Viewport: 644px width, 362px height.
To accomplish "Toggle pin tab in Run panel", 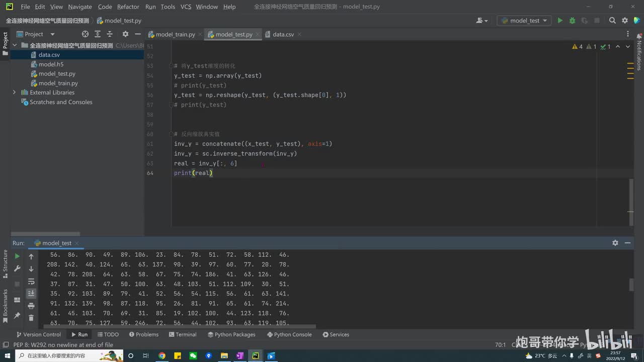I will pos(17,315).
